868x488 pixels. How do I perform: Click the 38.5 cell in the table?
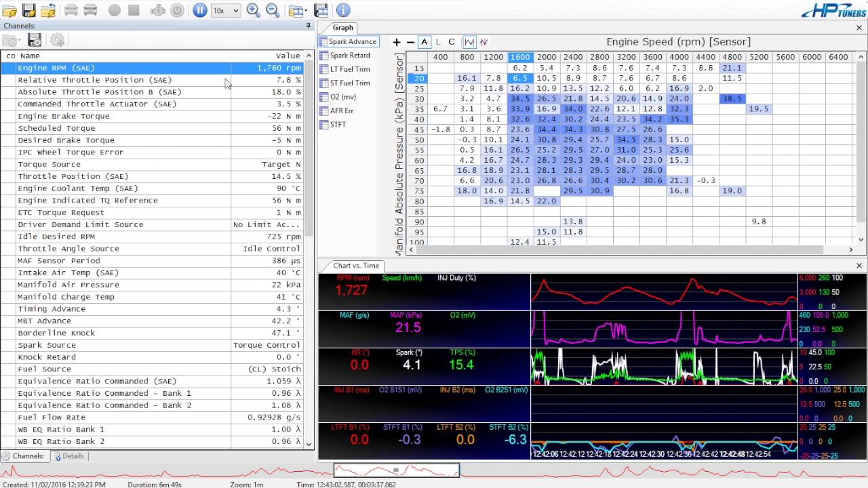732,99
